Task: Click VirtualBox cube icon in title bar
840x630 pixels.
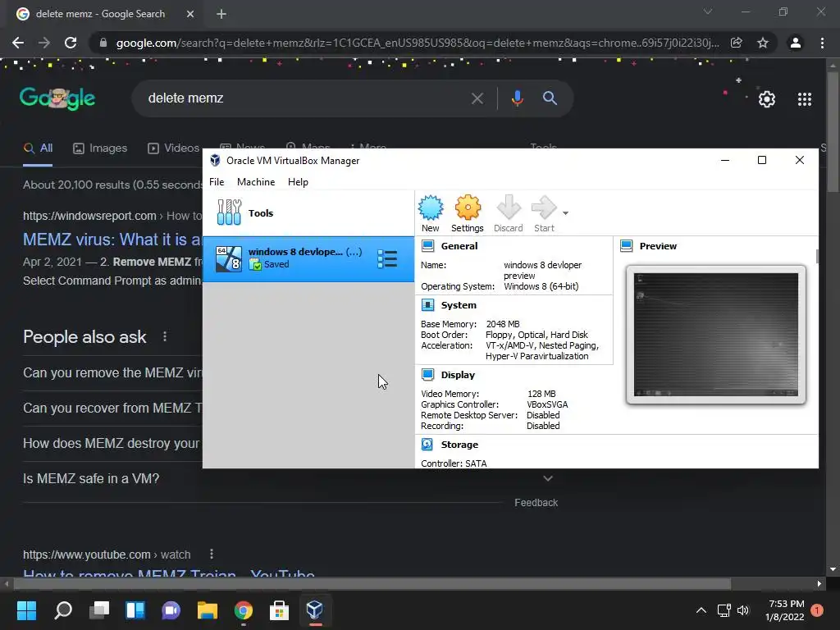Action: point(216,160)
